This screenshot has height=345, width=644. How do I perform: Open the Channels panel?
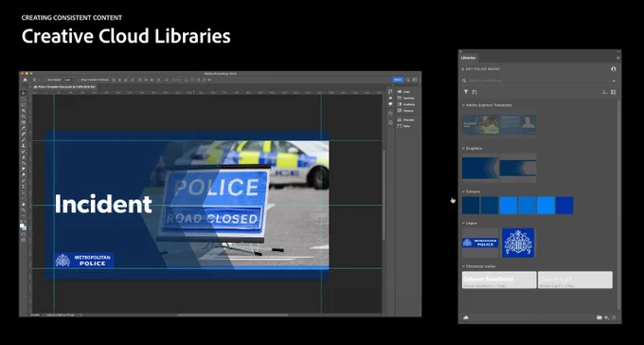[406, 119]
